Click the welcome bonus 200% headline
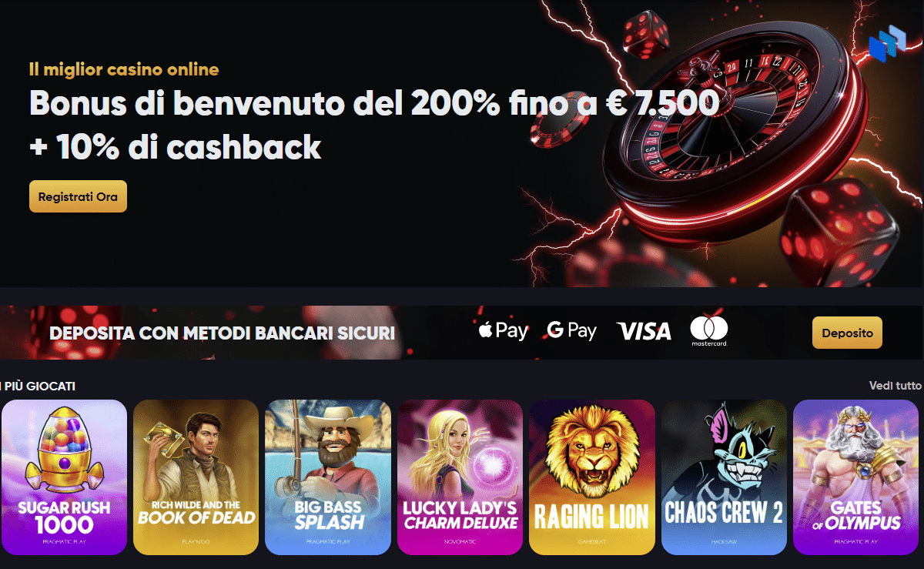 (x=374, y=103)
